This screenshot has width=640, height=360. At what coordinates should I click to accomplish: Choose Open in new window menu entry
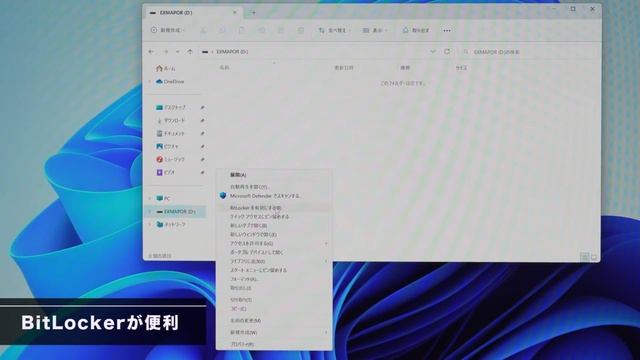point(274,235)
